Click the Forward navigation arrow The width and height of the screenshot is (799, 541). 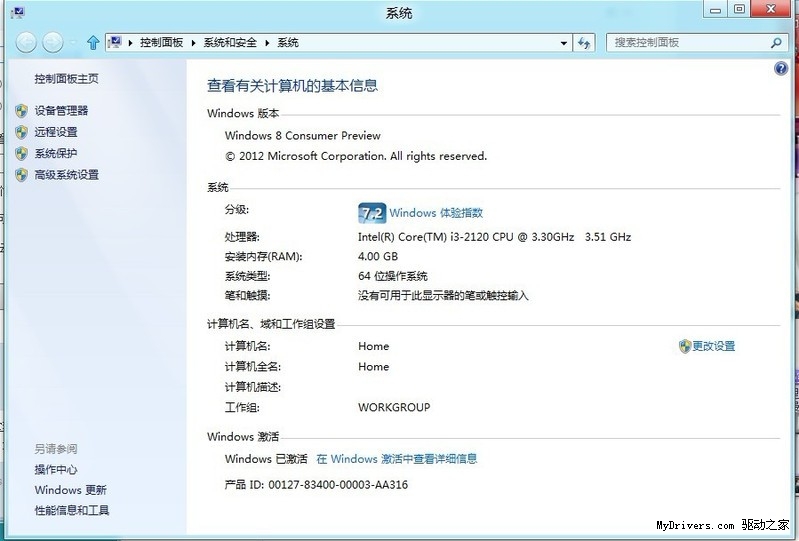[52, 42]
